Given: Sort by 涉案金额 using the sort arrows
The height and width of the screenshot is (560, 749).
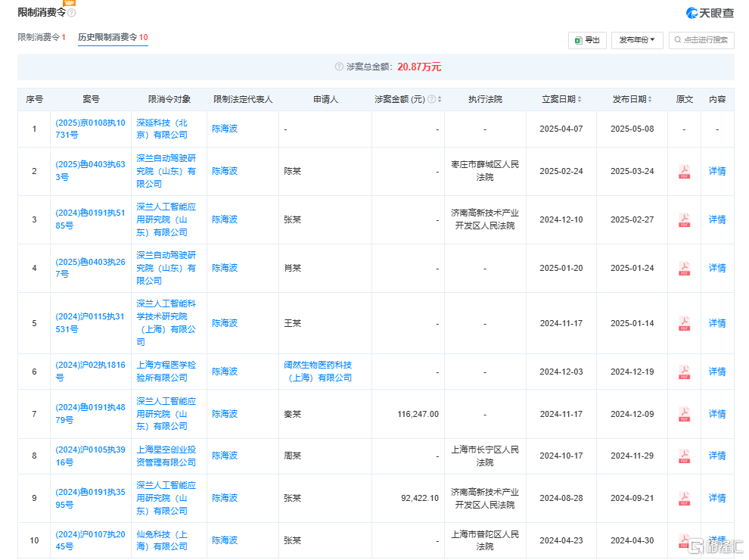Looking at the screenshot, I should (440, 99).
